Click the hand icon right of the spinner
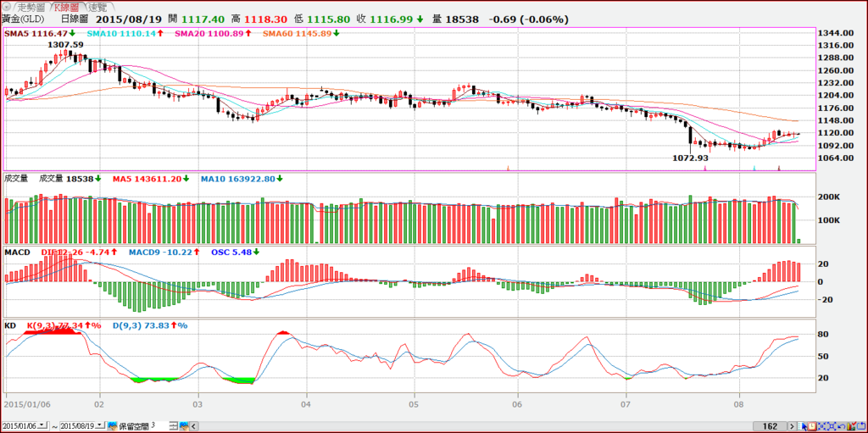 point(184,426)
